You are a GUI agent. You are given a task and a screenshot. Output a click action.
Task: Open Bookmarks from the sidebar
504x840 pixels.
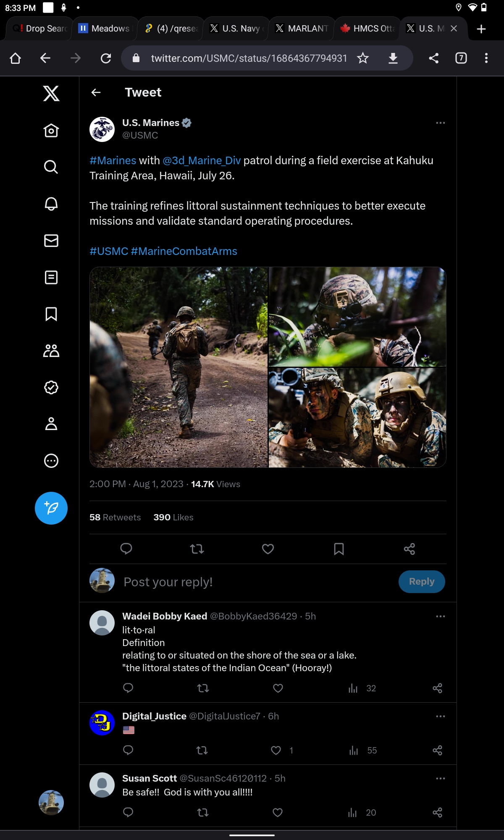[x=51, y=314]
